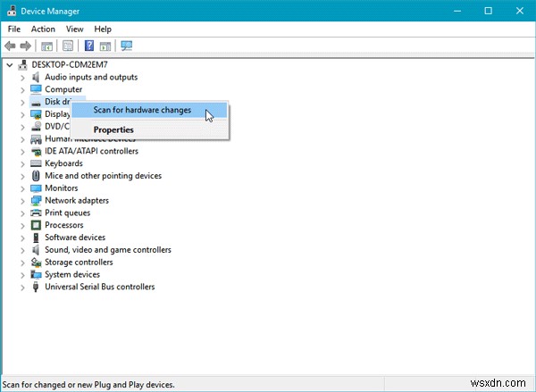536x392 pixels.
Task: Click the Show/Hide Action Pane icon
Action: coord(105,46)
